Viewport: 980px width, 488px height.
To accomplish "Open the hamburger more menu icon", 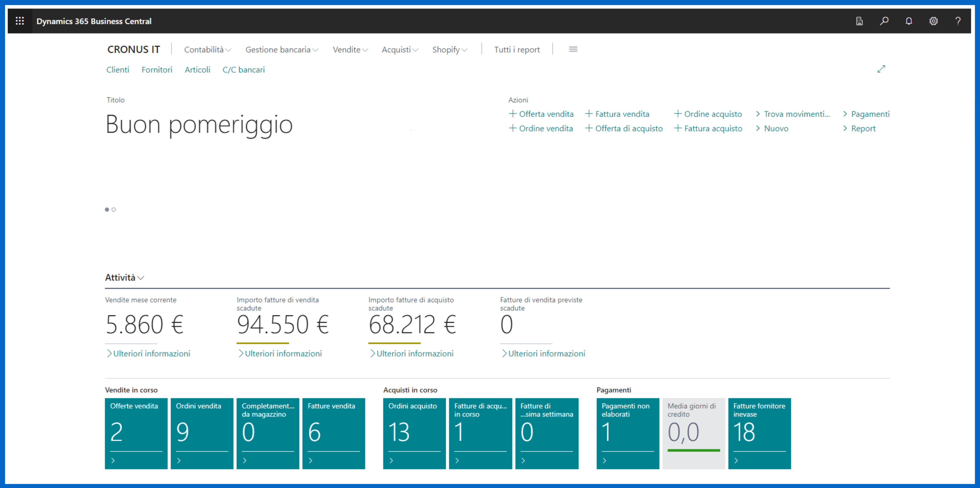I will [x=573, y=49].
